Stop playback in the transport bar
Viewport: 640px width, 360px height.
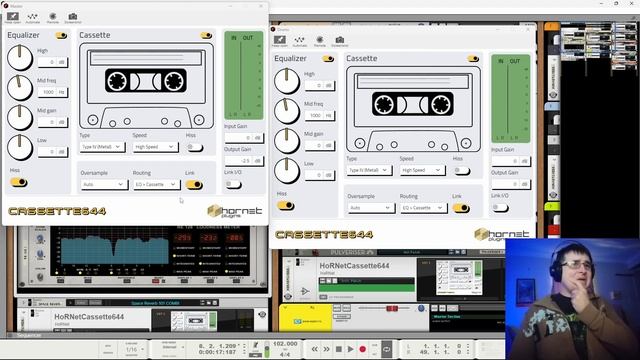[x=338, y=349]
